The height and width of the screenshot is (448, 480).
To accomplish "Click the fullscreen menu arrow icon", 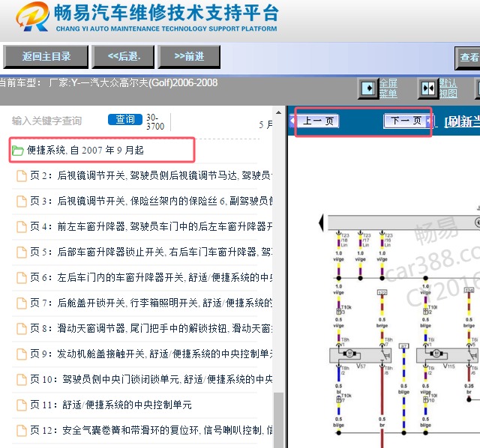I will pyautogui.click(x=368, y=88).
